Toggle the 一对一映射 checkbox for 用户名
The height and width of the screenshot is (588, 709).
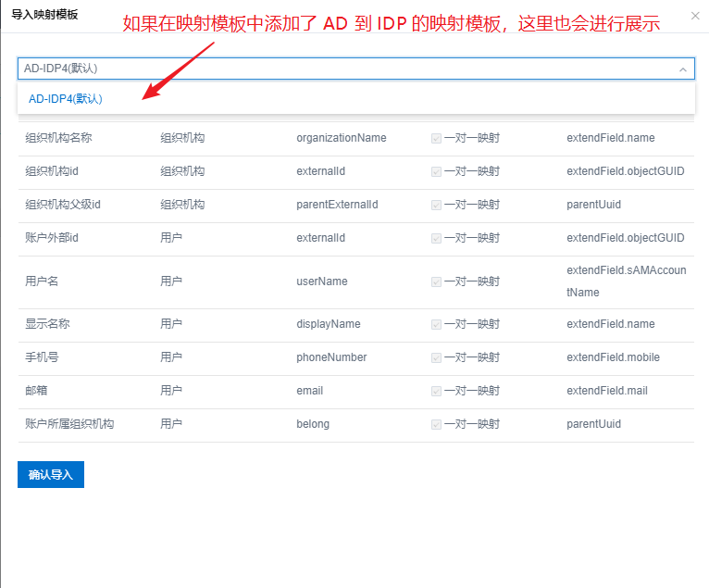click(436, 281)
